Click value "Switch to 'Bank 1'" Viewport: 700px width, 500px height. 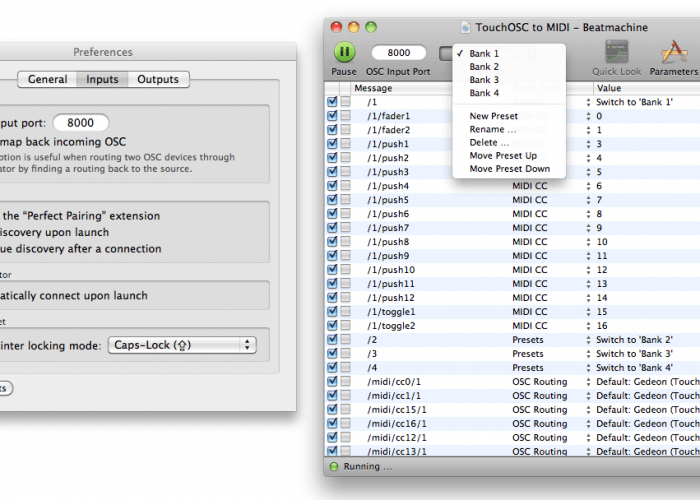coord(634,102)
